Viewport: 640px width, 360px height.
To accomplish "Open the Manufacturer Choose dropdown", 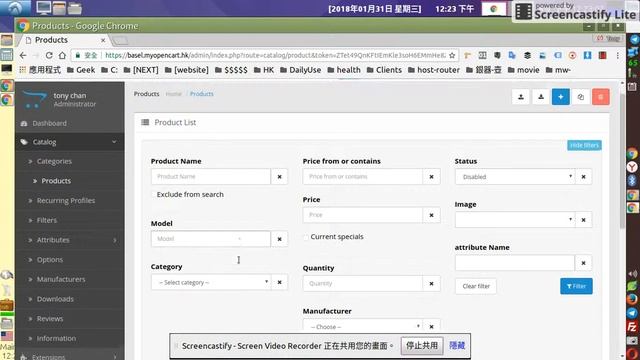I will [x=362, y=327].
